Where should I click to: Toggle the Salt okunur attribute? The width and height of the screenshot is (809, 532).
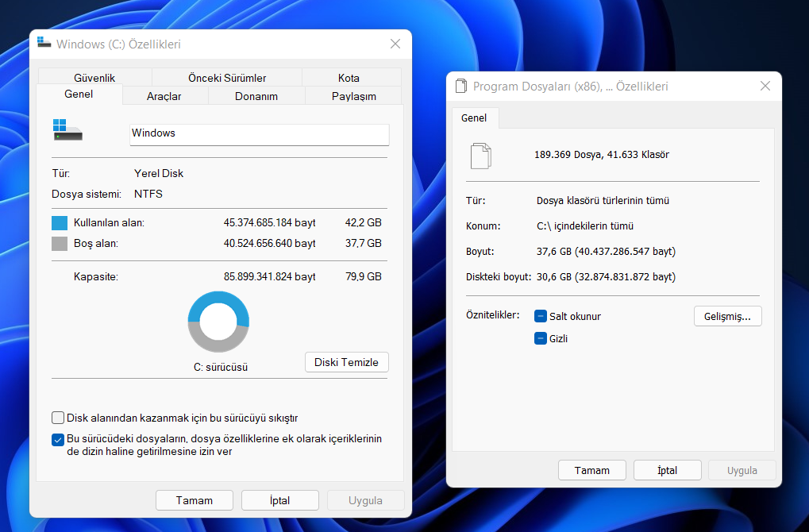click(540, 316)
